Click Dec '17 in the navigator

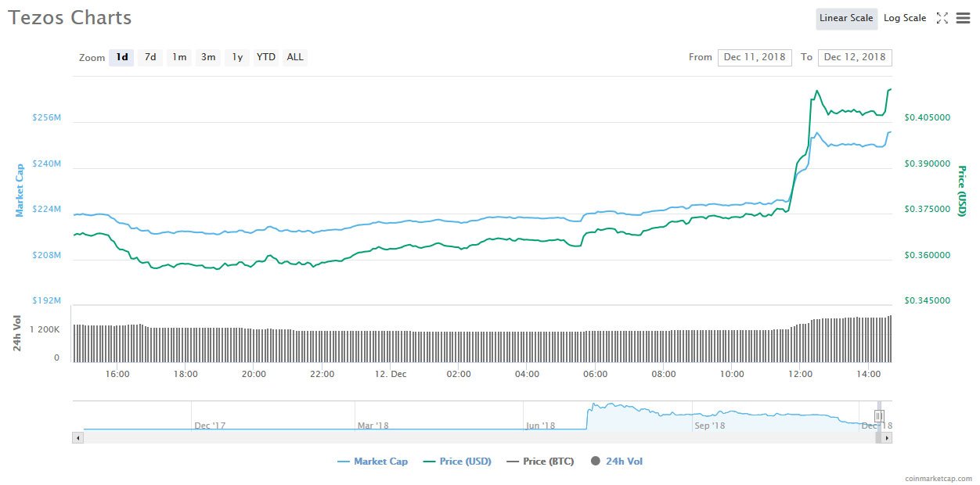click(x=210, y=426)
